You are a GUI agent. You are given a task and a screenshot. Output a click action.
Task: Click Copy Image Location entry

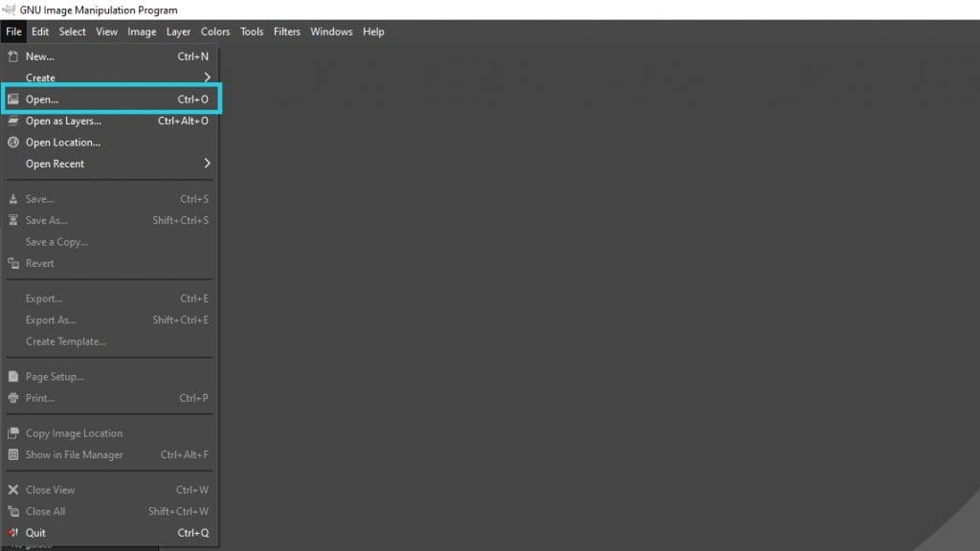pos(109,433)
